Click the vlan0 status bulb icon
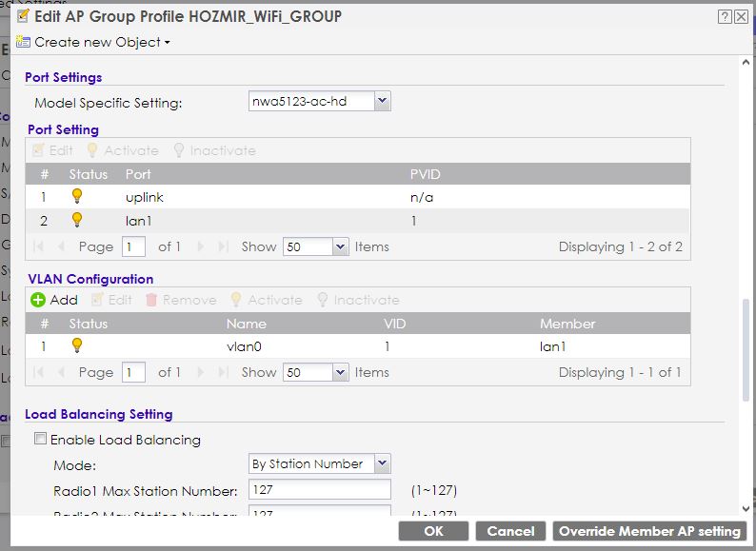Image resolution: width=756 pixels, height=551 pixels. pos(77,345)
